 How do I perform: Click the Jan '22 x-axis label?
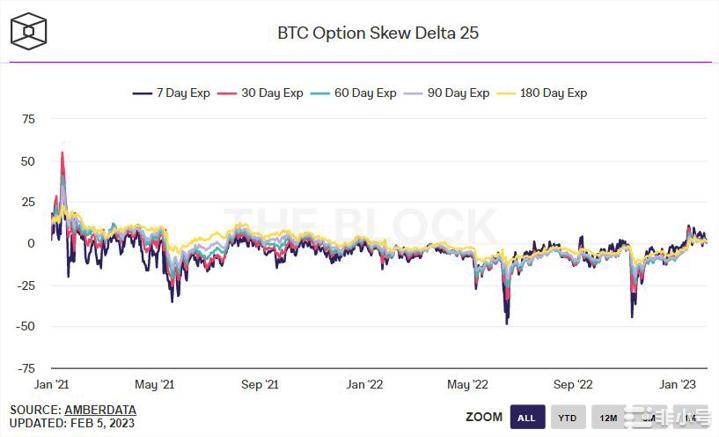362,384
